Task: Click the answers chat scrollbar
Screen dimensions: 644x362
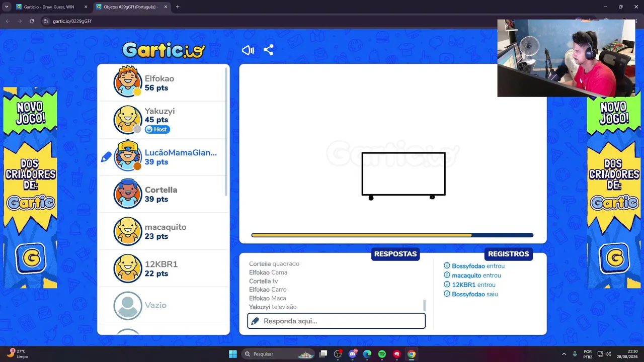Action: [424, 305]
